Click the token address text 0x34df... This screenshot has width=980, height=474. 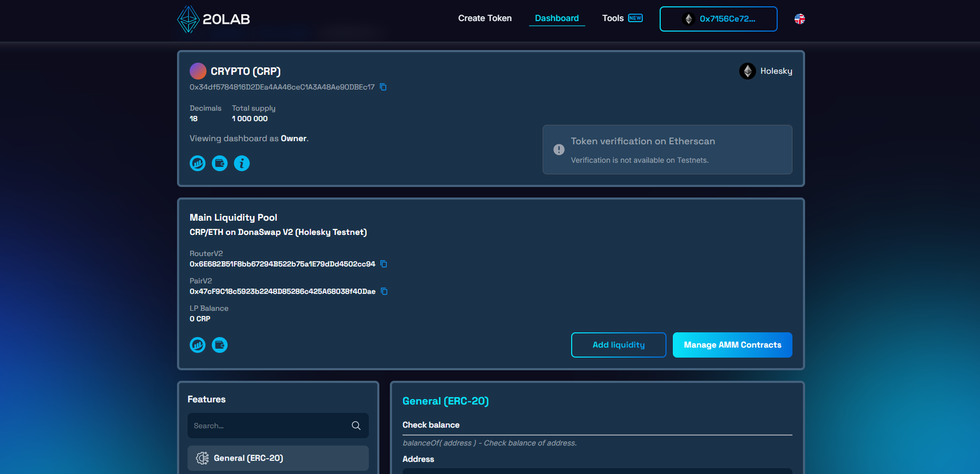(282, 87)
